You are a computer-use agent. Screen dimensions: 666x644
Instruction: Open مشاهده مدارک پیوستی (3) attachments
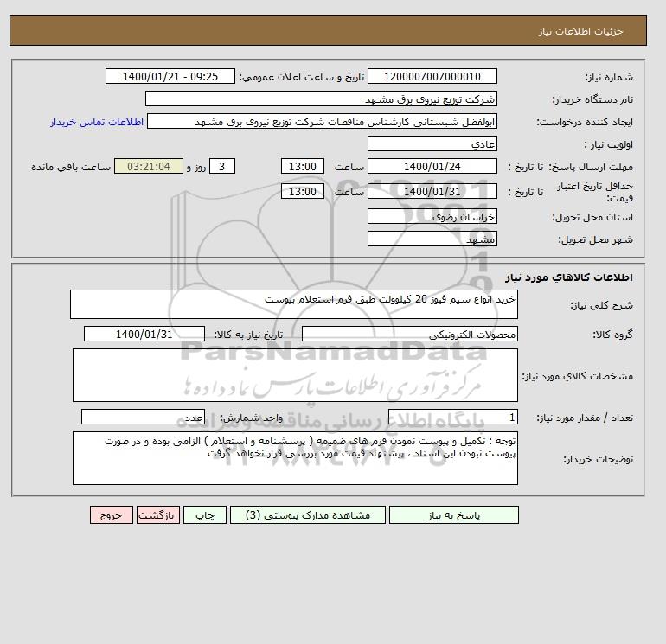pos(308,514)
